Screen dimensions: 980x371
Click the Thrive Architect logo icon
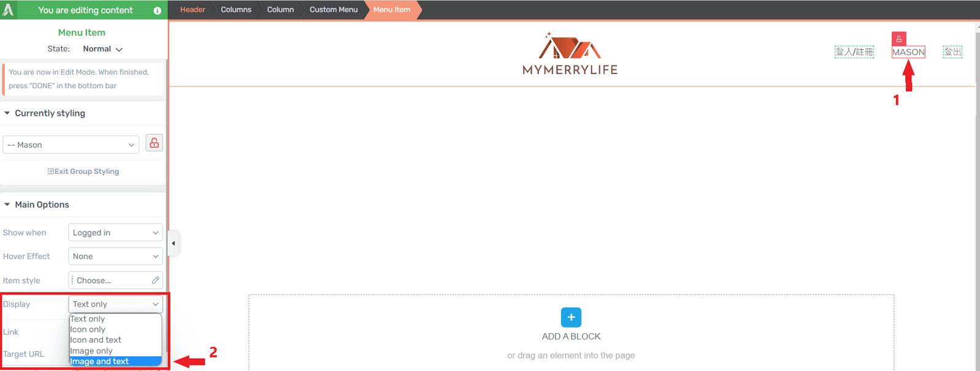coord(9,10)
